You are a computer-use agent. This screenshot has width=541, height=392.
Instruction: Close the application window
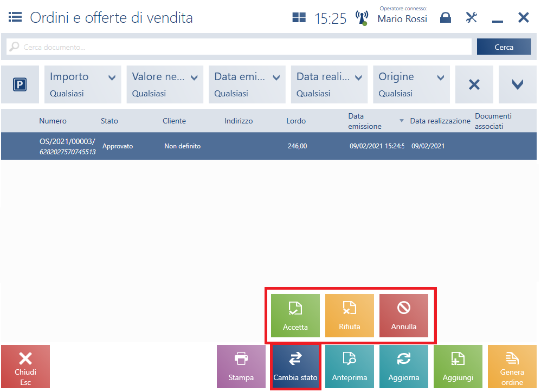524,17
